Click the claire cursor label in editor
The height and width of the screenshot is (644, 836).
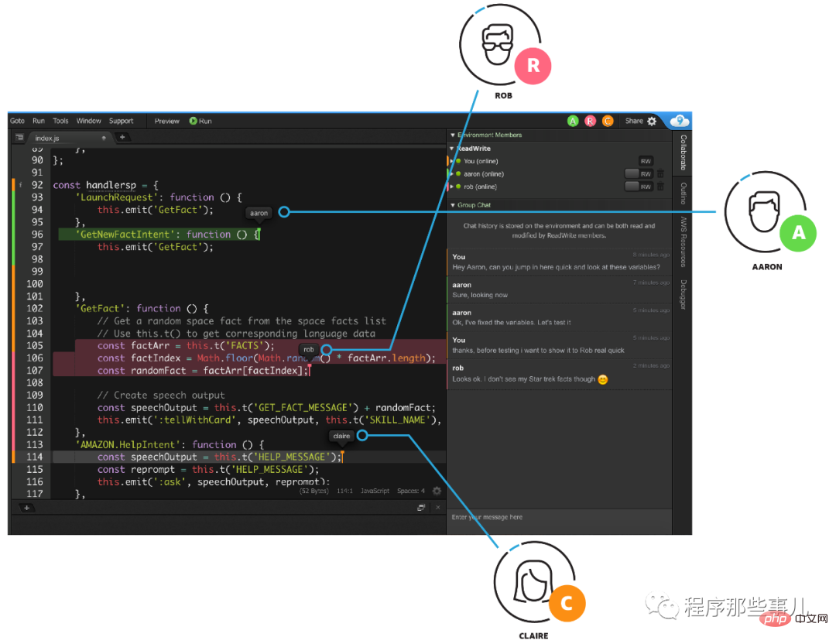[x=342, y=436]
